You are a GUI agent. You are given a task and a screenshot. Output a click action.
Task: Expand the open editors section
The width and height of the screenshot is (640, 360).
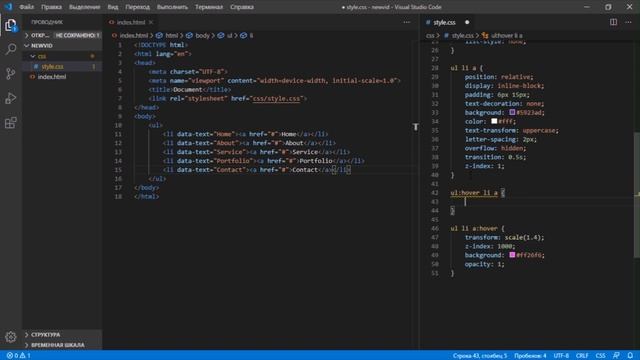click(62, 36)
